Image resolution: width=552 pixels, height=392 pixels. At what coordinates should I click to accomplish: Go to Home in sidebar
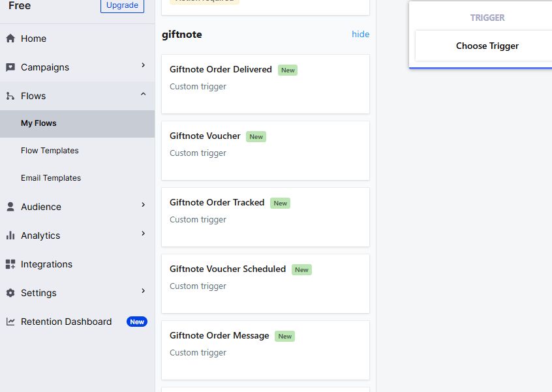coord(77,38)
